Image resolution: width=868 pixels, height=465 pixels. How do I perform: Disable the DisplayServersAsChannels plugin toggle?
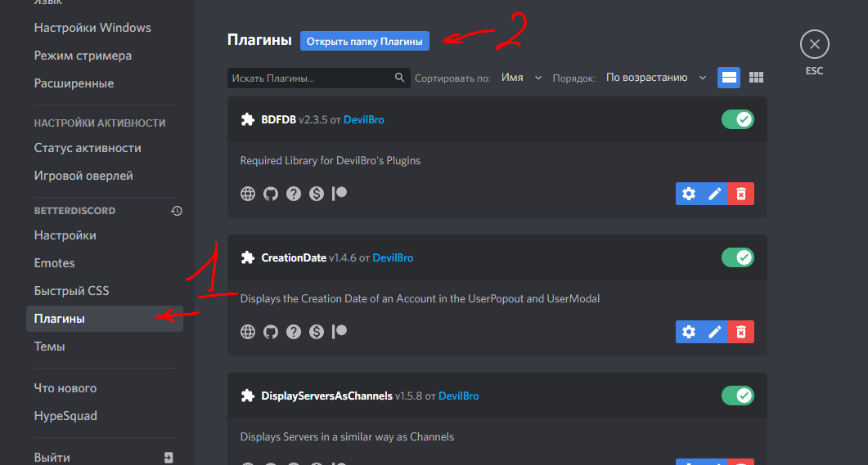(x=737, y=396)
